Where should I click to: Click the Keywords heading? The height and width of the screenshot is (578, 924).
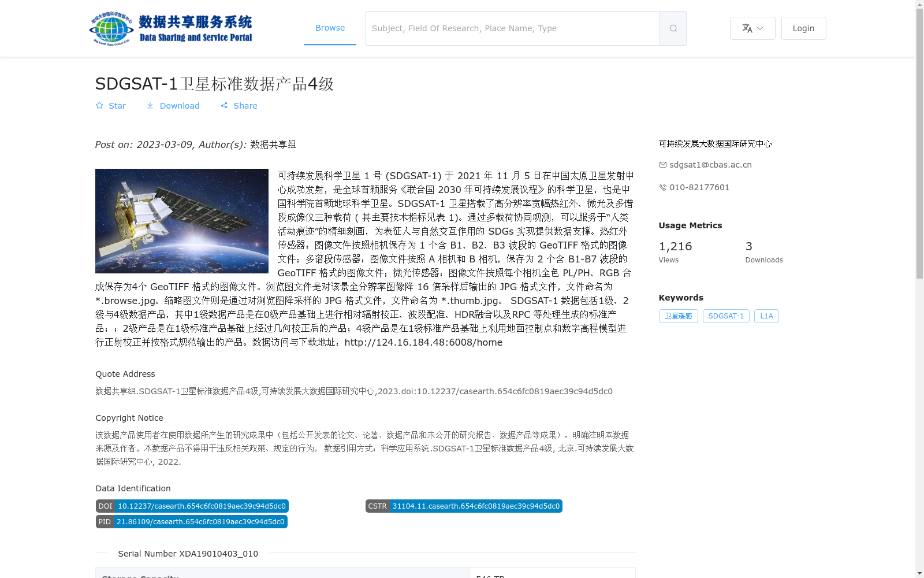coord(681,298)
